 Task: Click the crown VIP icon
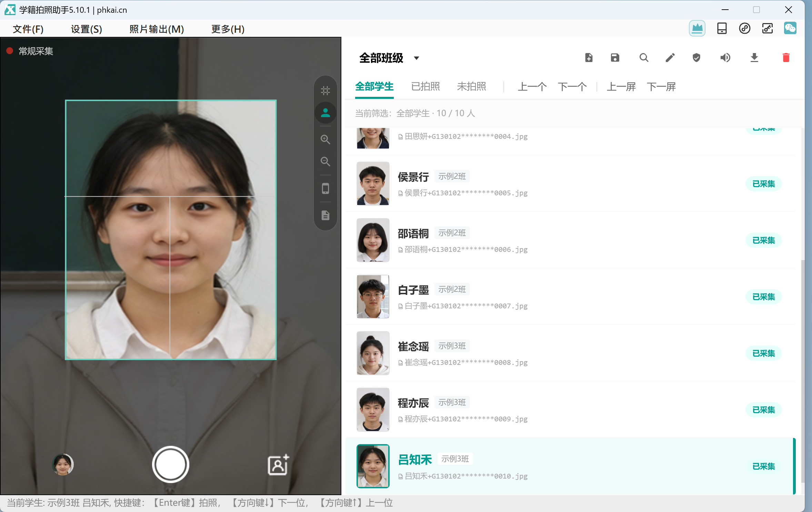click(697, 28)
